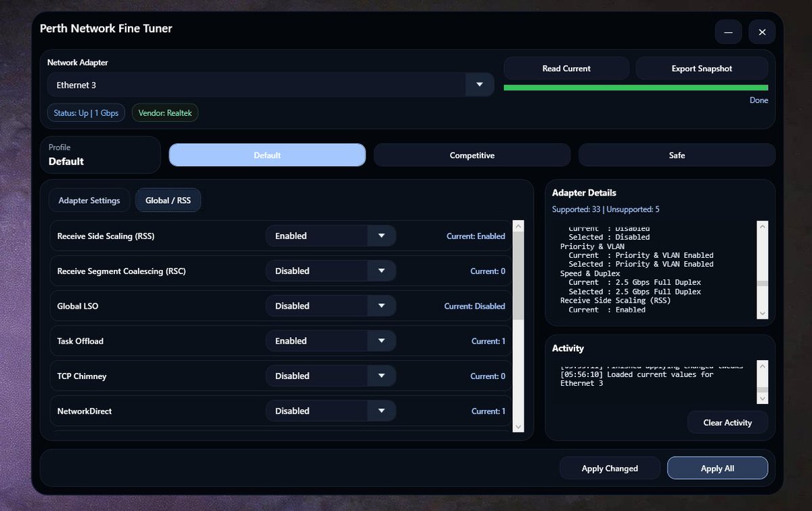This screenshot has width=812, height=511.
Task: Click the Read Current button
Action: (566, 68)
